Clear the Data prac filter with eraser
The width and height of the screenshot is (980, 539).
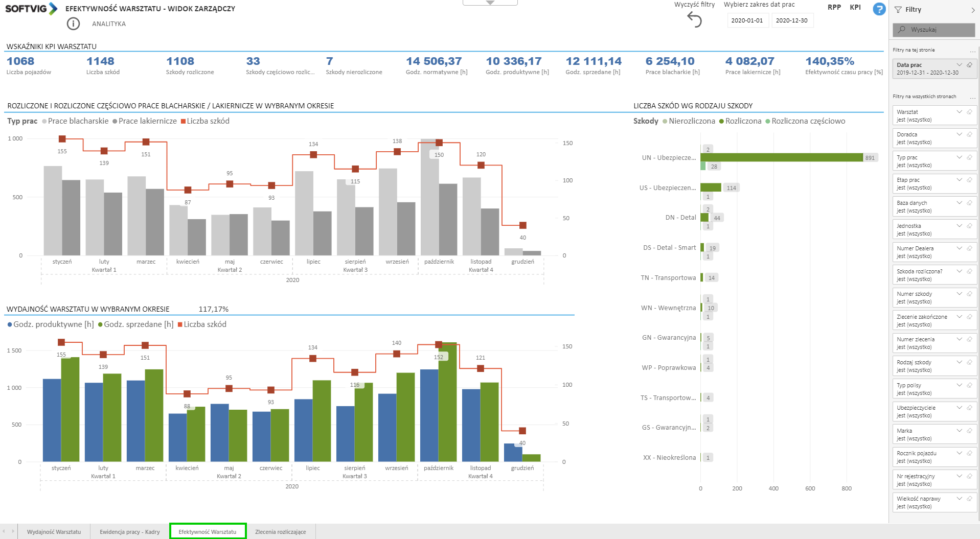pos(969,65)
